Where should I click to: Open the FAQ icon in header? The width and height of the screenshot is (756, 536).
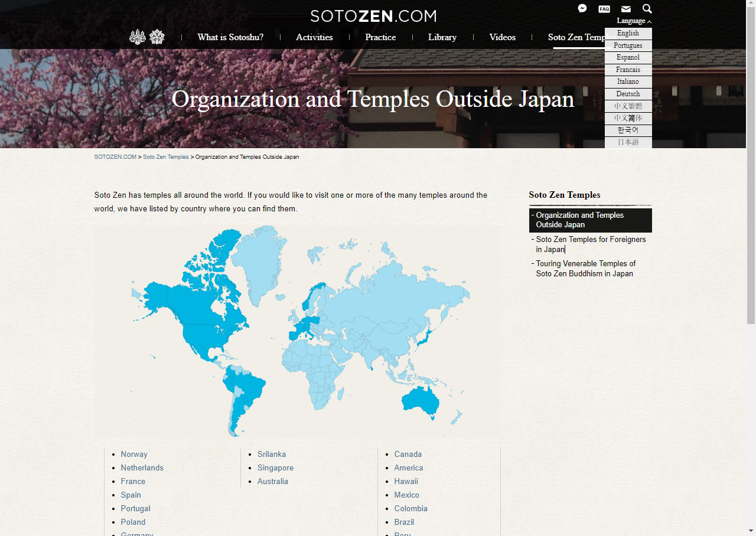point(604,9)
